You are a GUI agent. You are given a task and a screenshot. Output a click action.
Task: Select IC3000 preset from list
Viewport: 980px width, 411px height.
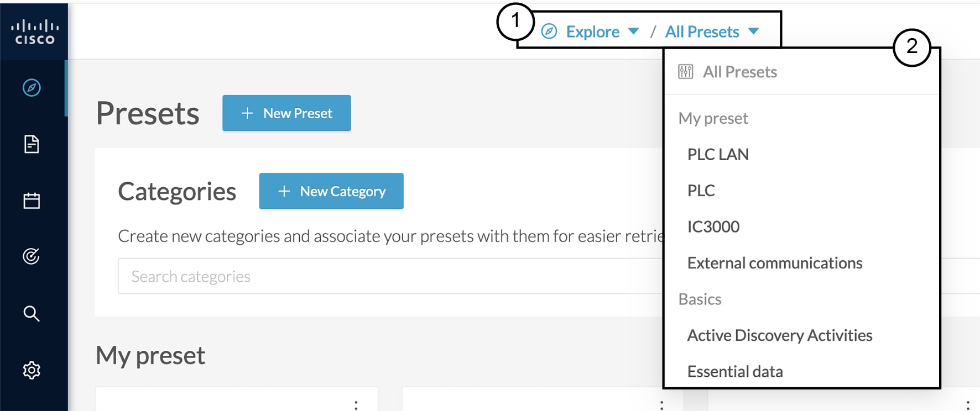point(713,226)
